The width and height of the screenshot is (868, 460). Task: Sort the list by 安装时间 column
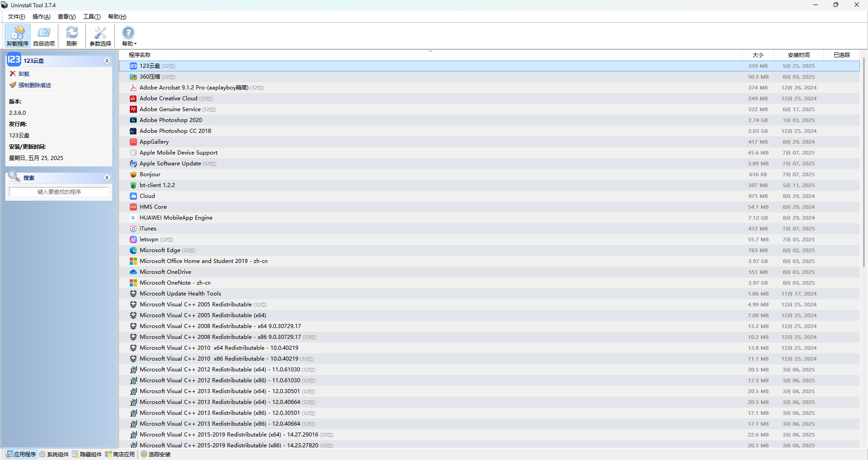[x=799, y=55]
